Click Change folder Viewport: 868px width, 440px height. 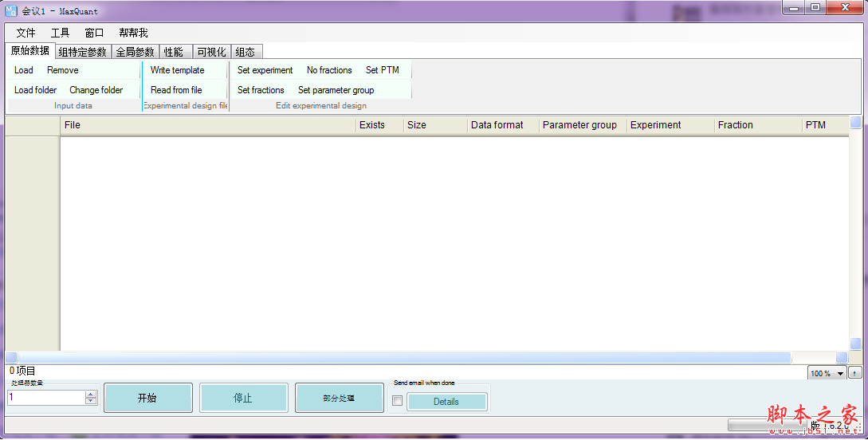click(96, 89)
